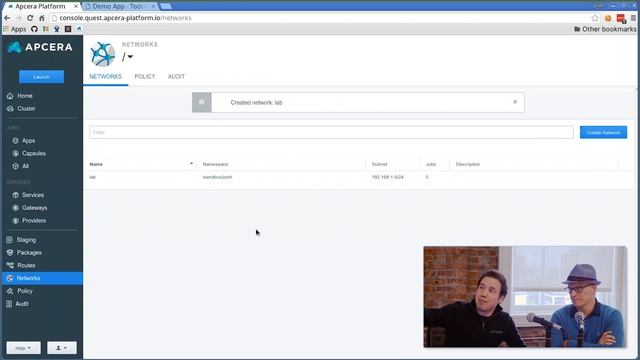Screen dimensions: 640x360
Task: Open Services in the sidebar
Action: point(33,195)
